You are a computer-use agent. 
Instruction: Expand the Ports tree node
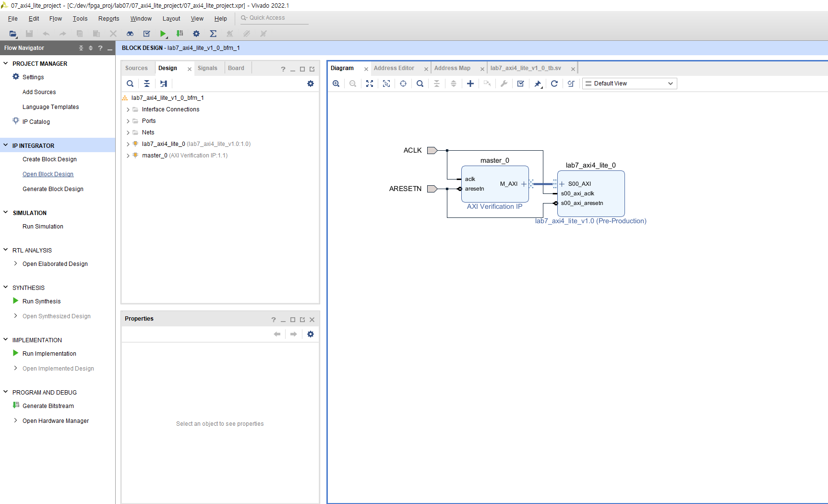point(128,121)
